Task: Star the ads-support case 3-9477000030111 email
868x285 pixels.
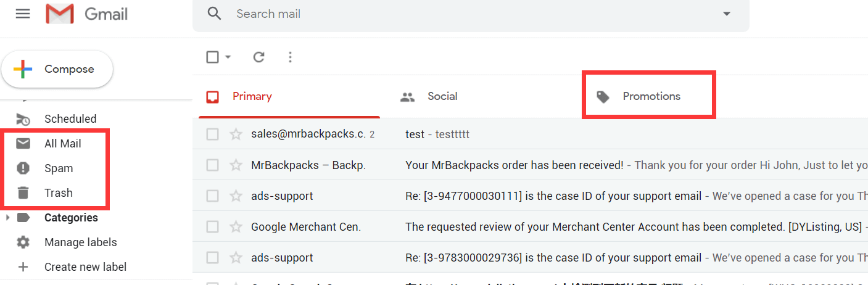Action: click(235, 196)
